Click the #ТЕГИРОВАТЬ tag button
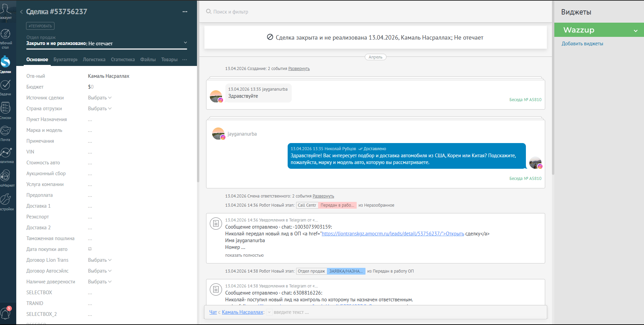This screenshot has height=325, width=644. (40, 26)
